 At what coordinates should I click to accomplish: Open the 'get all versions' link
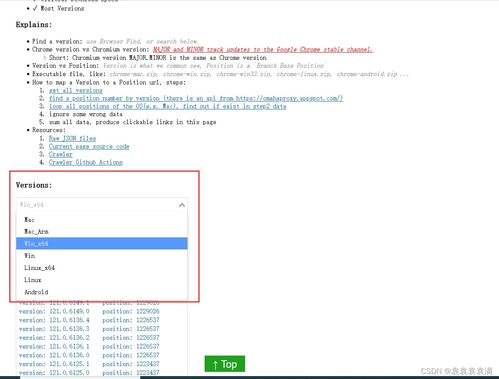[x=76, y=90]
